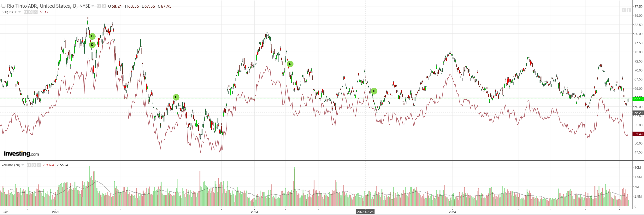This screenshot has width=644, height=215.
Task: Toggle Volume (20) indicator visibility eye
Action: (28, 165)
